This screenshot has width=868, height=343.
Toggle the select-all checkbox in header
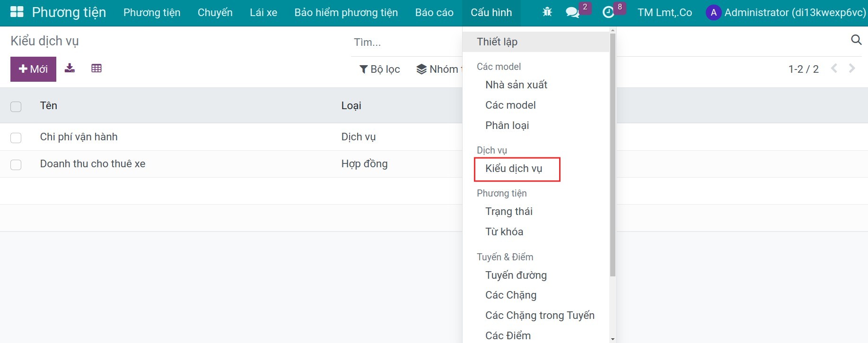pos(16,106)
